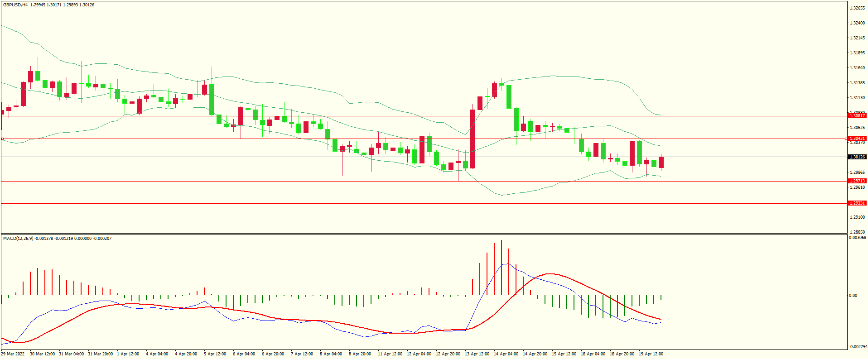Click the 1.31130 price scale label
Screen dimensions: 868x359
point(857,98)
